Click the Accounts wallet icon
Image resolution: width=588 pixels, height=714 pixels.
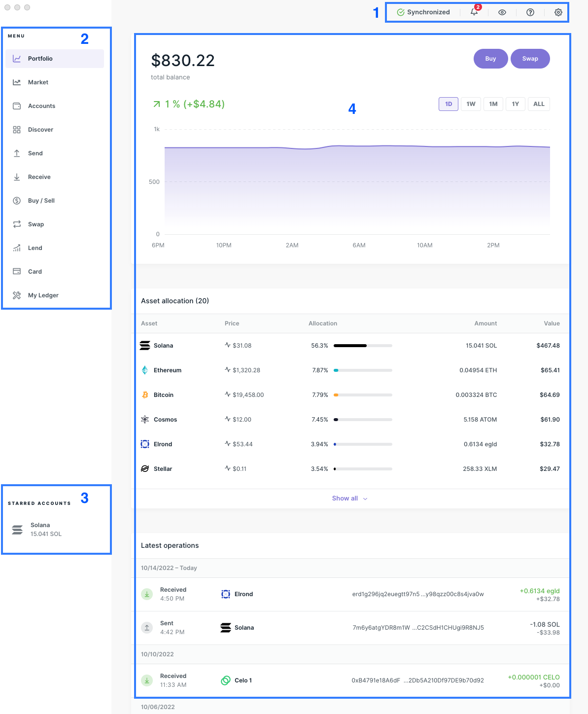17,106
